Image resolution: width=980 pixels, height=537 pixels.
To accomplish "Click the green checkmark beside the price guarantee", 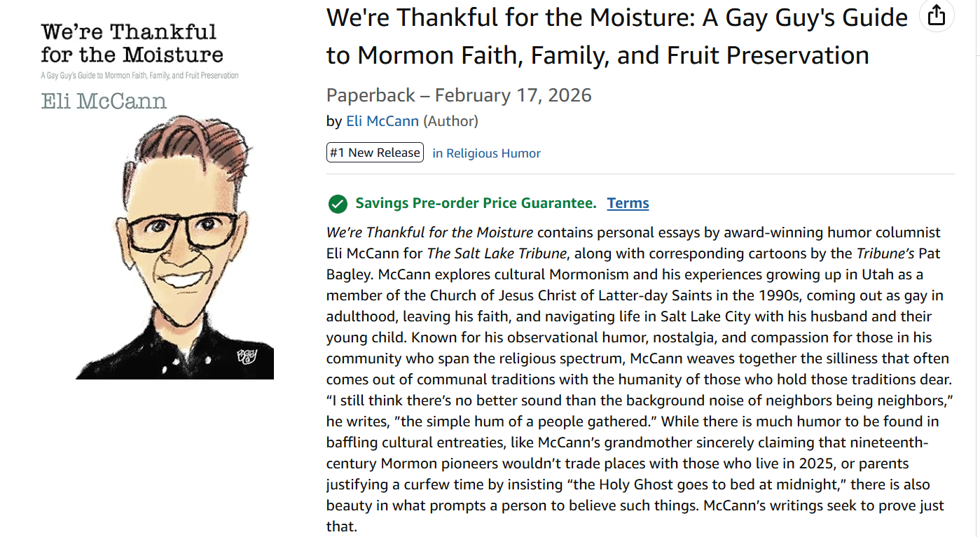I will pyautogui.click(x=337, y=204).
